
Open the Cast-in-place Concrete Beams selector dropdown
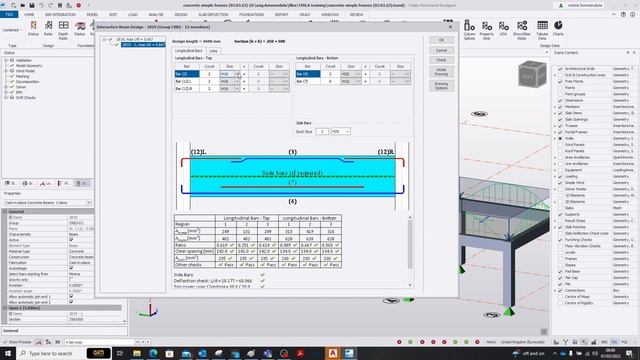tap(89, 202)
